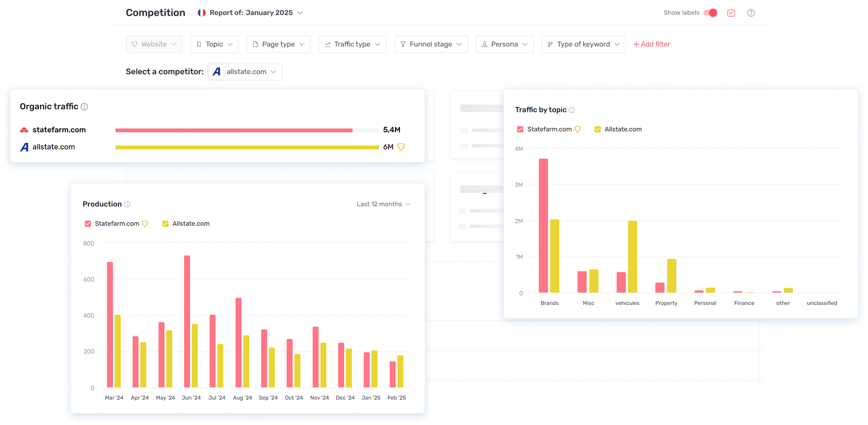Click the France flag icon beside Report of
This screenshot has width=868, height=425.
pyautogui.click(x=202, y=13)
